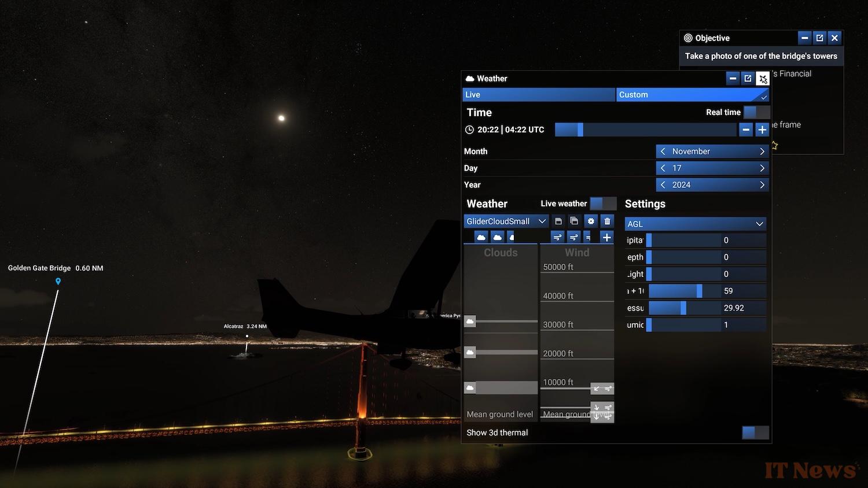Save the weather preset with the floppy disk icon
The height and width of the screenshot is (488, 868).
click(558, 221)
